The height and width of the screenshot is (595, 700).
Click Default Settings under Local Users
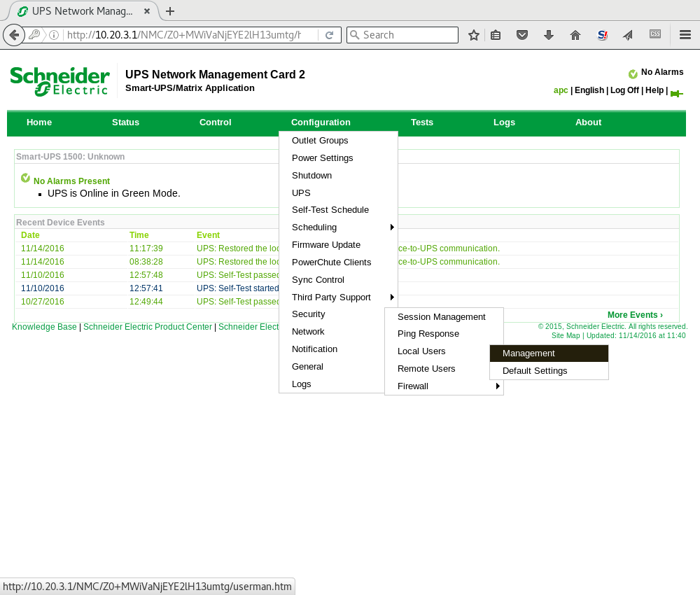(x=549, y=371)
